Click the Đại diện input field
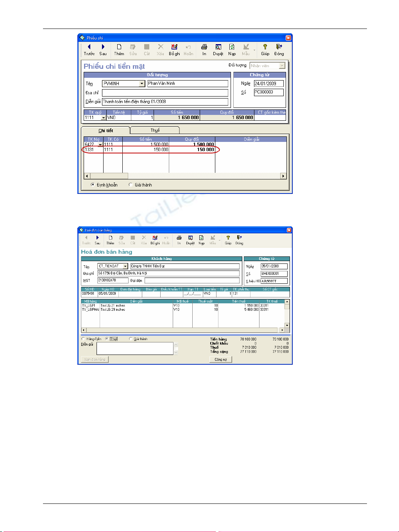 192,280
